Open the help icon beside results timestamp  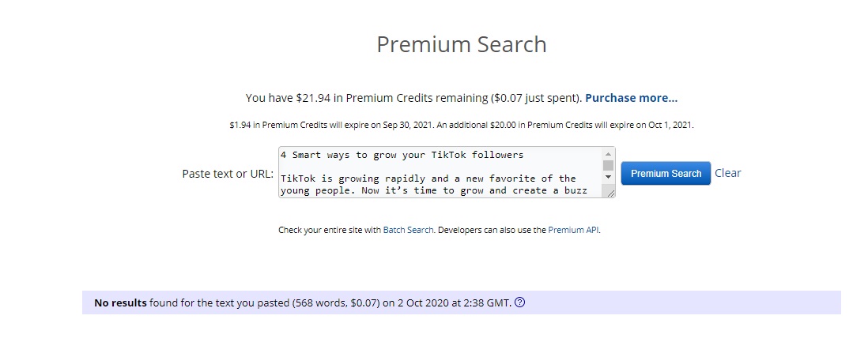pos(519,303)
